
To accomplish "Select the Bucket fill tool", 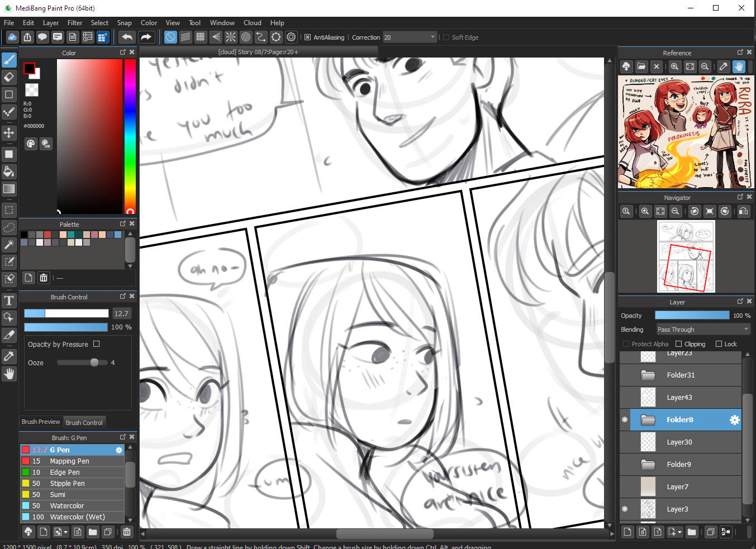I will (9, 171).
